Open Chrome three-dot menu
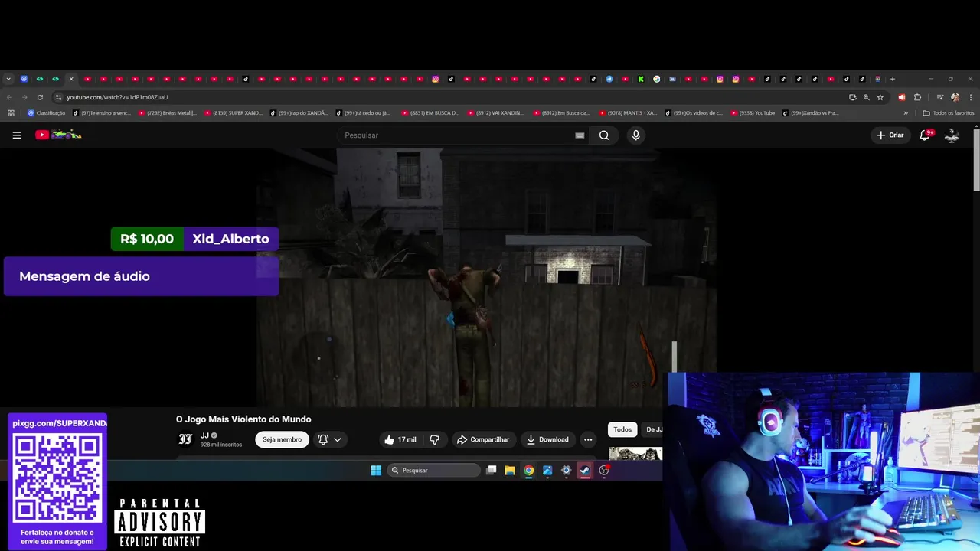 click(x=970, y=97)
